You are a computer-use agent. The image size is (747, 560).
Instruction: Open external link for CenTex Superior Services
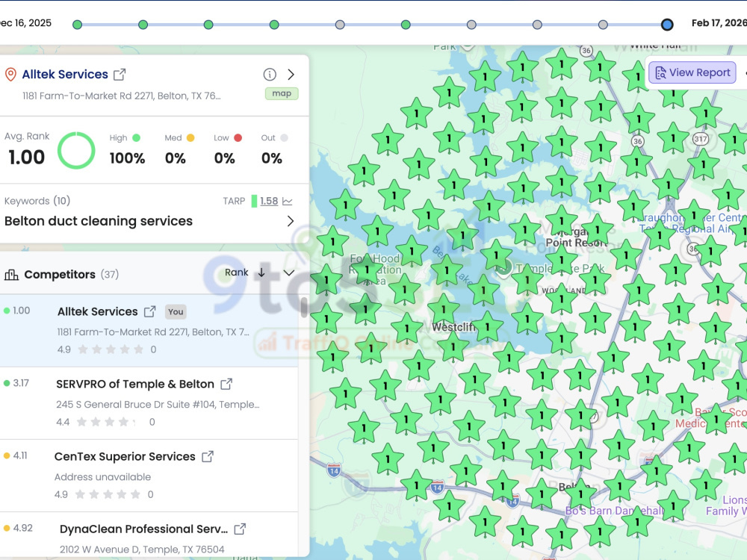207,457
